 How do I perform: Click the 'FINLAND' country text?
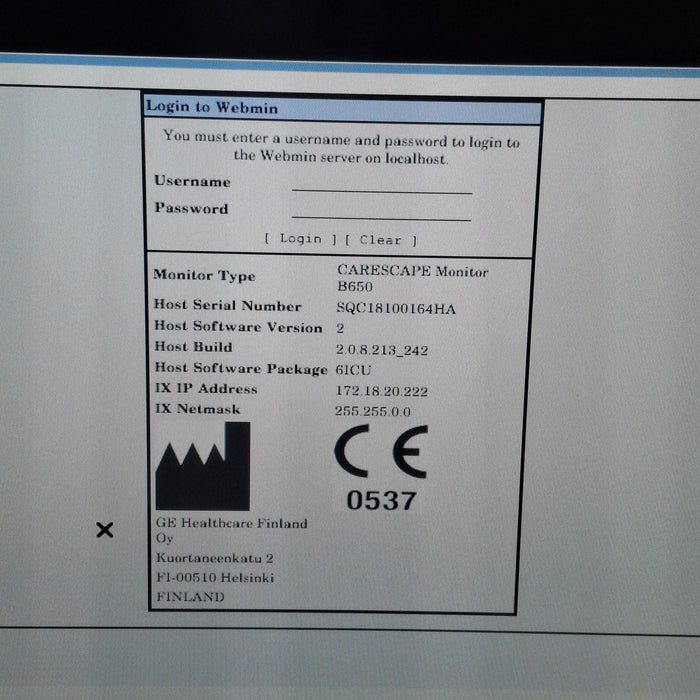[x=190, y=596]
